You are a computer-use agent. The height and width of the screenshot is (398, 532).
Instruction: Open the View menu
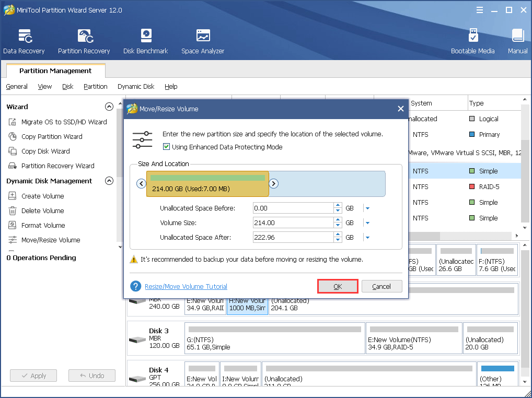[x=45, y=87]
